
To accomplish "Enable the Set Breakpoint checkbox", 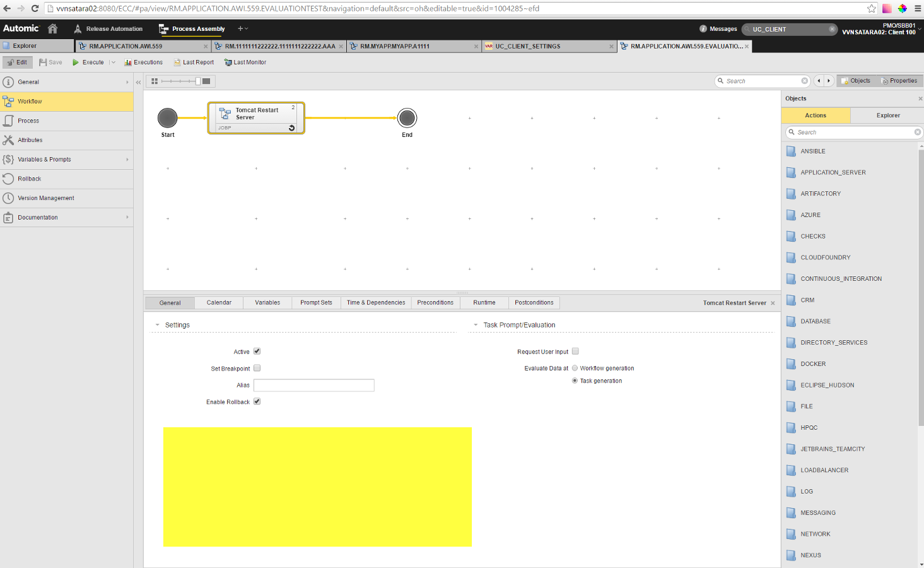I will (257, 368).
